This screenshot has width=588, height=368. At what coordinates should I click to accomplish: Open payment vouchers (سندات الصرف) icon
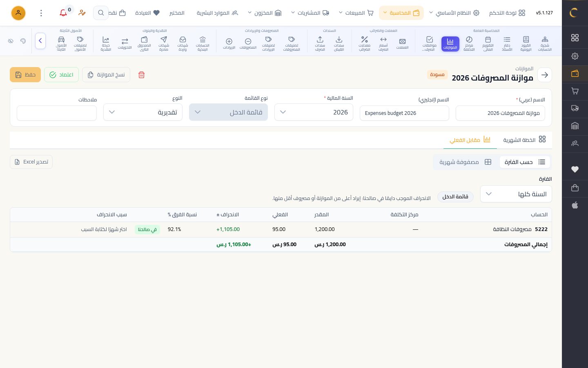click(x=320, y=44)
